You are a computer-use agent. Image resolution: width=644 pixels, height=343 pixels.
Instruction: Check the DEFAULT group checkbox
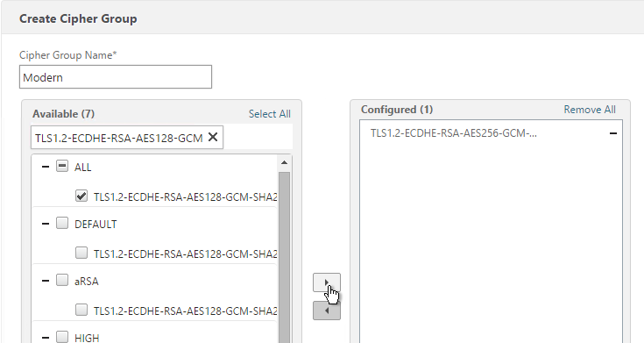62,224
